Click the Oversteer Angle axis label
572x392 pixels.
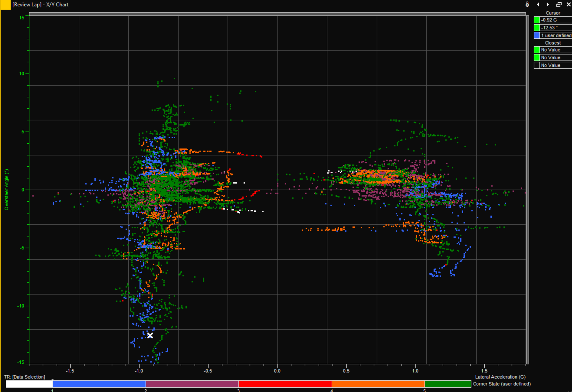pos(6,190)
